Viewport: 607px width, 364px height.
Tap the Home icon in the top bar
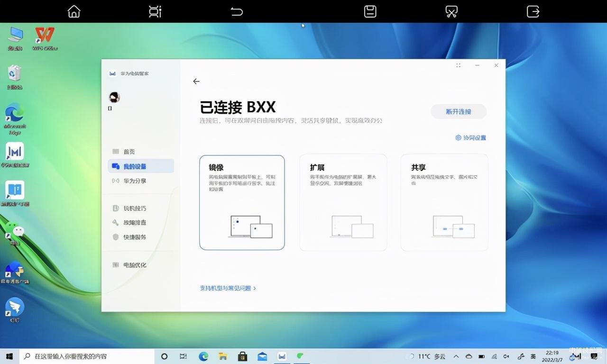coord(74,11)
